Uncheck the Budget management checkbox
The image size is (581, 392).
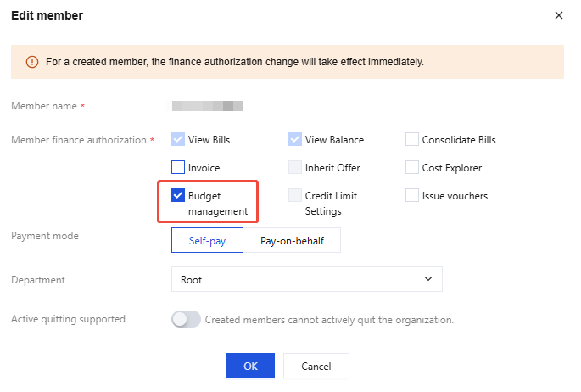(178, 196)
